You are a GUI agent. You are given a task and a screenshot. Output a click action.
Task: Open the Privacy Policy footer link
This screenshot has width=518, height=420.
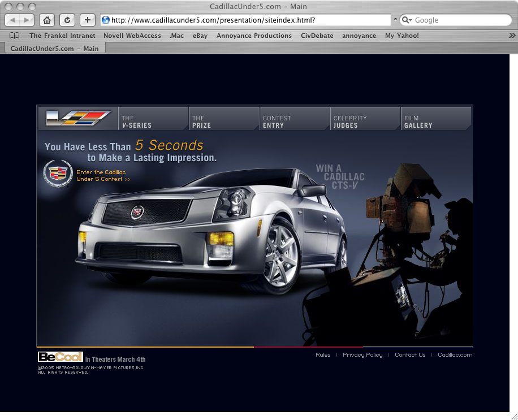362,354
